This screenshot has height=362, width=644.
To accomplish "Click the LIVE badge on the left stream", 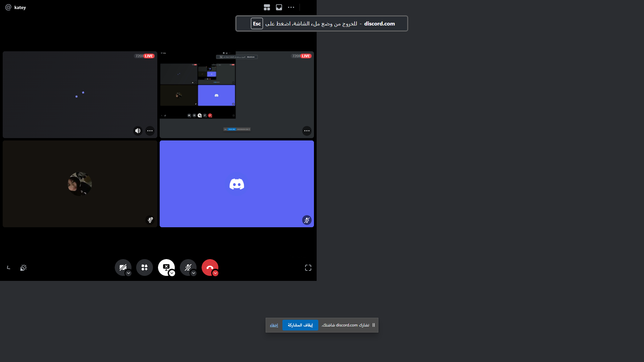I will [x=149, y=56].
